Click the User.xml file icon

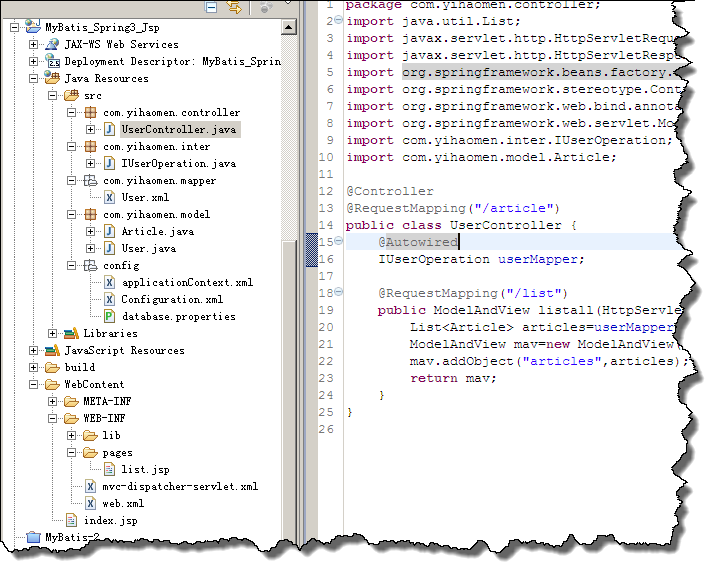point(109,197)
